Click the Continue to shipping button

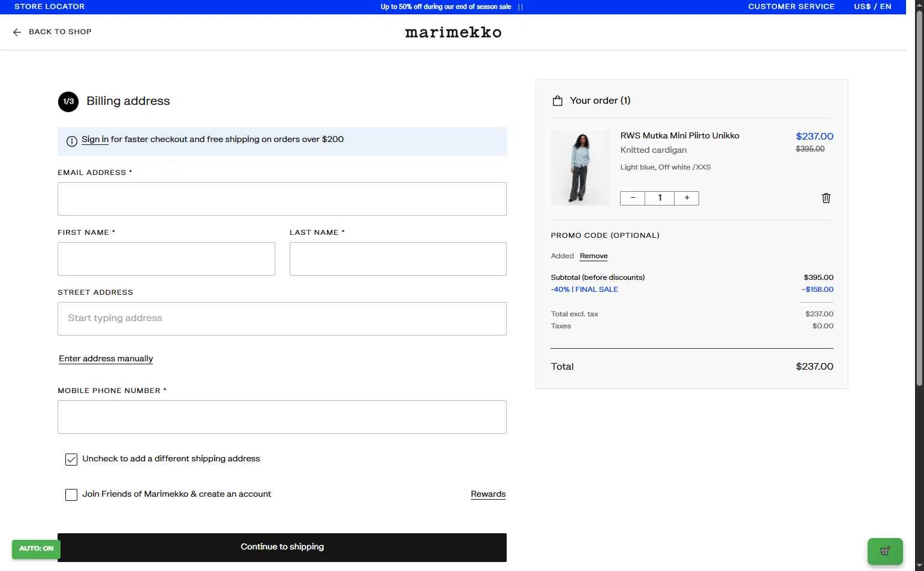point(282,548)
